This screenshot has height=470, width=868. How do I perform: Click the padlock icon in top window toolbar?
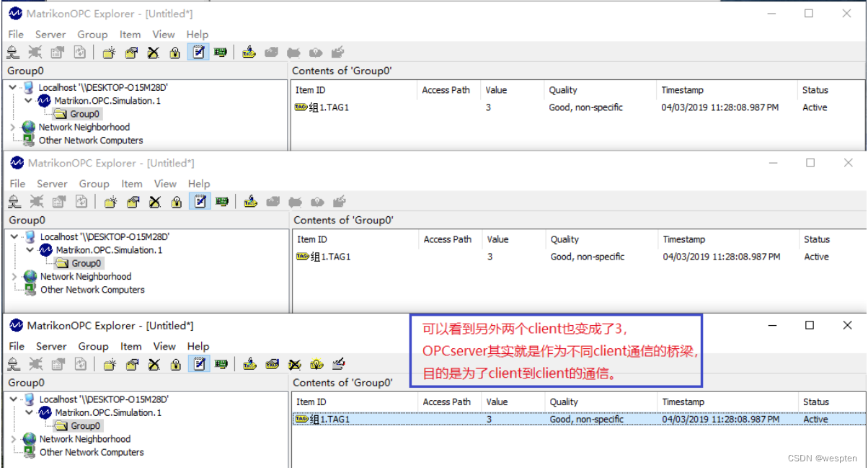point(174,52)
